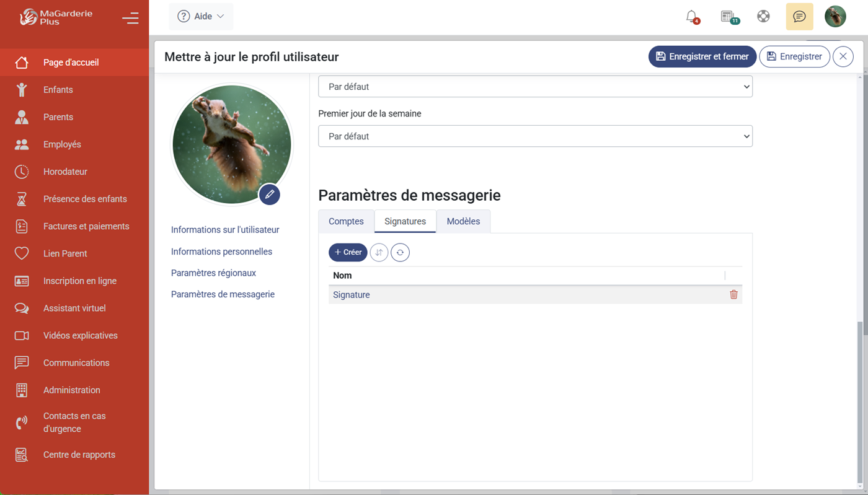Click the Enregistrer button

(794, 56)
